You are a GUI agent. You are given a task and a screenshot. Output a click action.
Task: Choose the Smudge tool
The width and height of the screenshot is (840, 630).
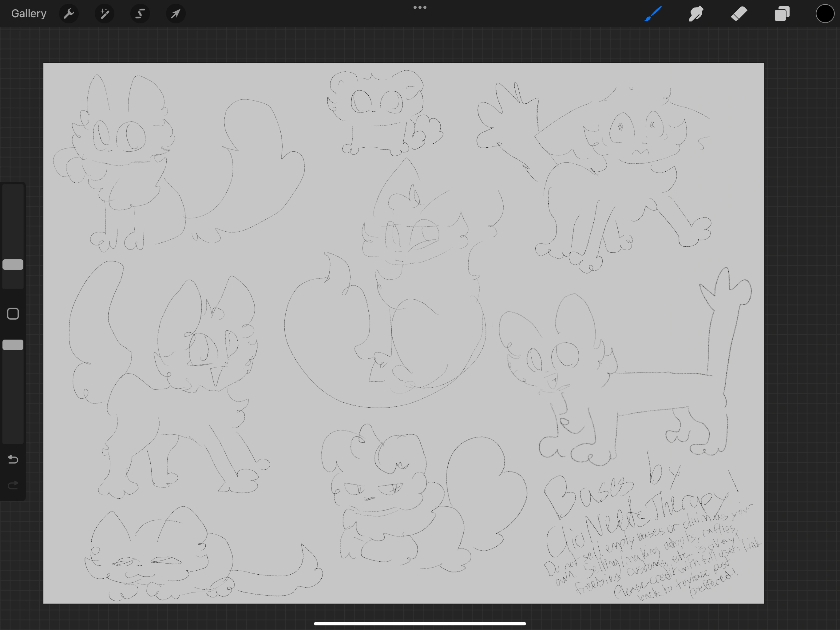696,14
